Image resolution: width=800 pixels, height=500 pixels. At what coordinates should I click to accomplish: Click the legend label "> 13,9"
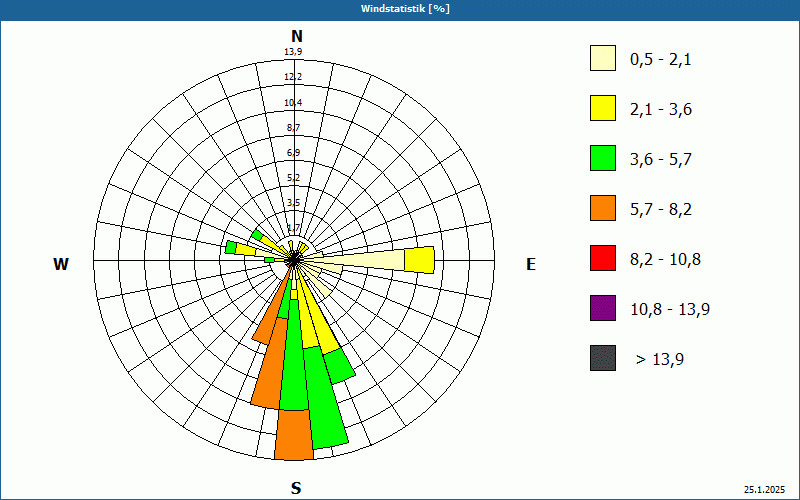pos(660,360)
